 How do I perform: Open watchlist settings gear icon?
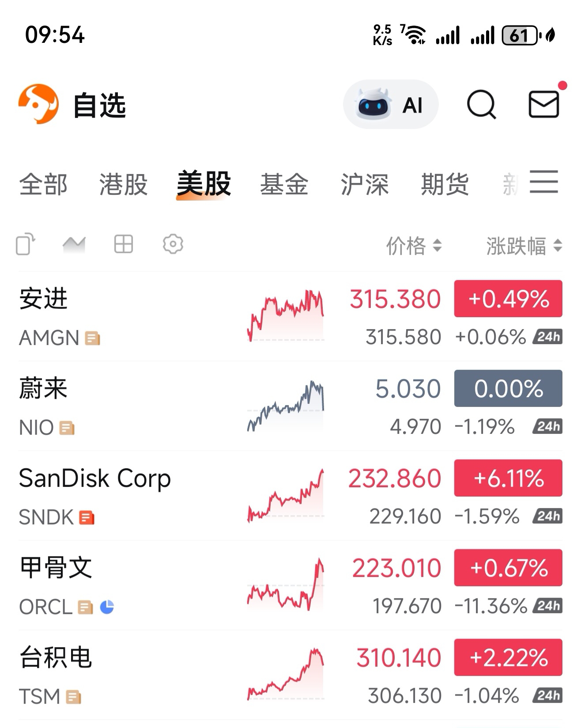(x=173, y=244)
